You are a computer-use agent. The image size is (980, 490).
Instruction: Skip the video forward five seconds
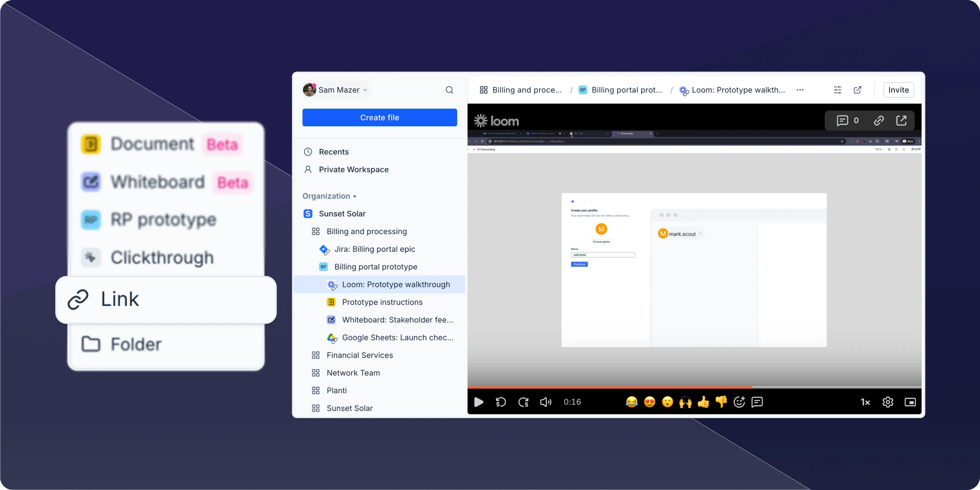click(523, 402)
